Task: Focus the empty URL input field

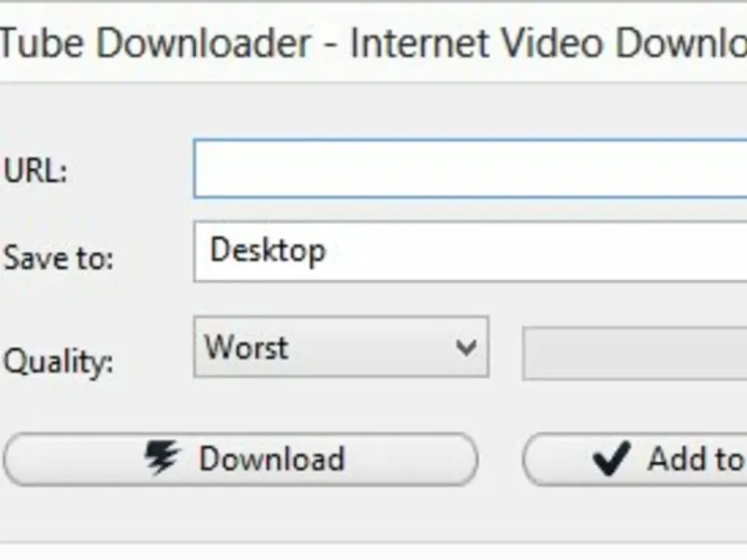Action: [471, 169]
